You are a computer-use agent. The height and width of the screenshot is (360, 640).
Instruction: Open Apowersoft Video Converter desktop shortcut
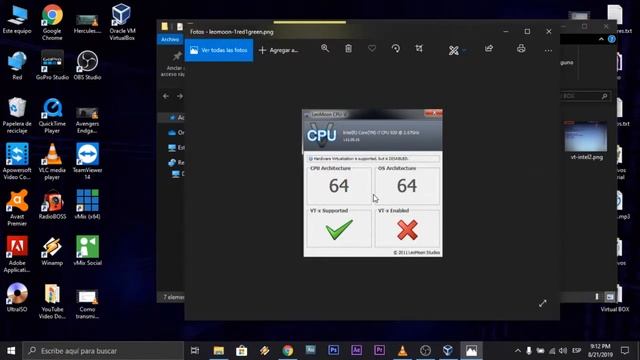click(17, 162)
